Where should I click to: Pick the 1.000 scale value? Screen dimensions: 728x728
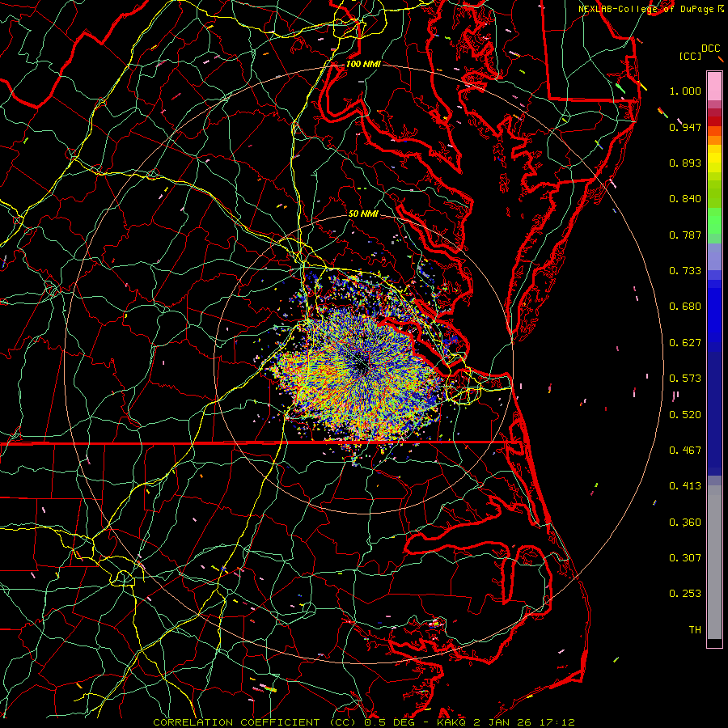pos(685,91)
